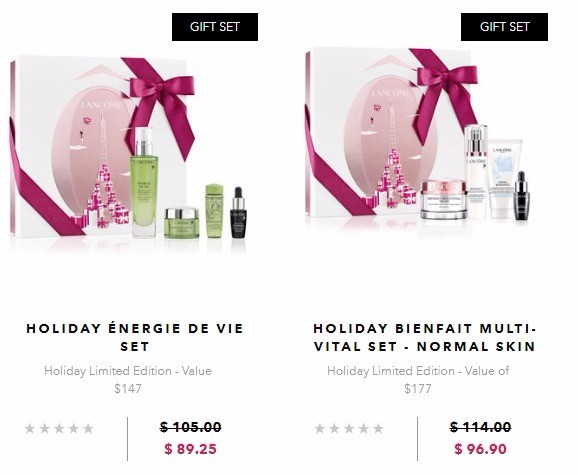
Task: Click the green Énergie de Vie serum bottle
Action: [x=144, y=182]
